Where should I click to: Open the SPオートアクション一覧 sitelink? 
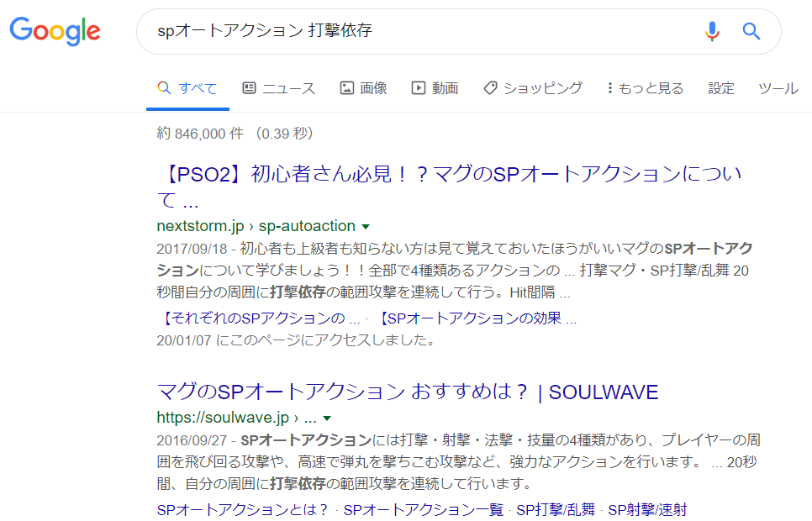point(423,509)
